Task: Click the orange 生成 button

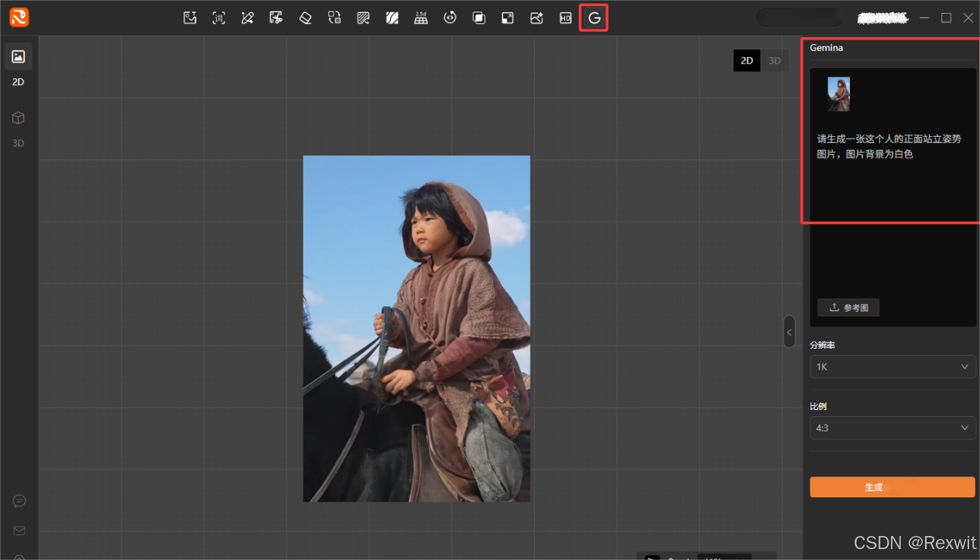Action: point(893,487)
